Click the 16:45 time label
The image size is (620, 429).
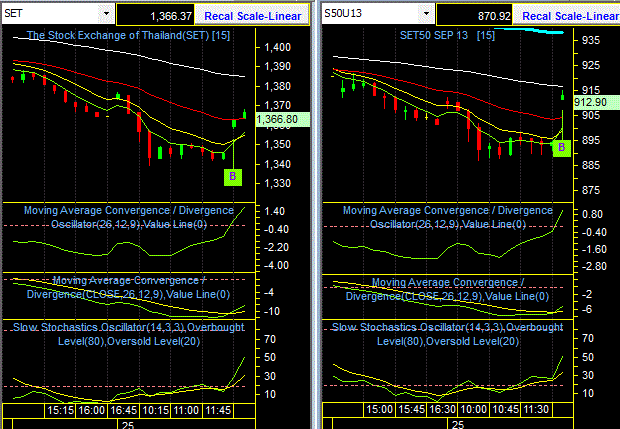[x=123, y=410]
